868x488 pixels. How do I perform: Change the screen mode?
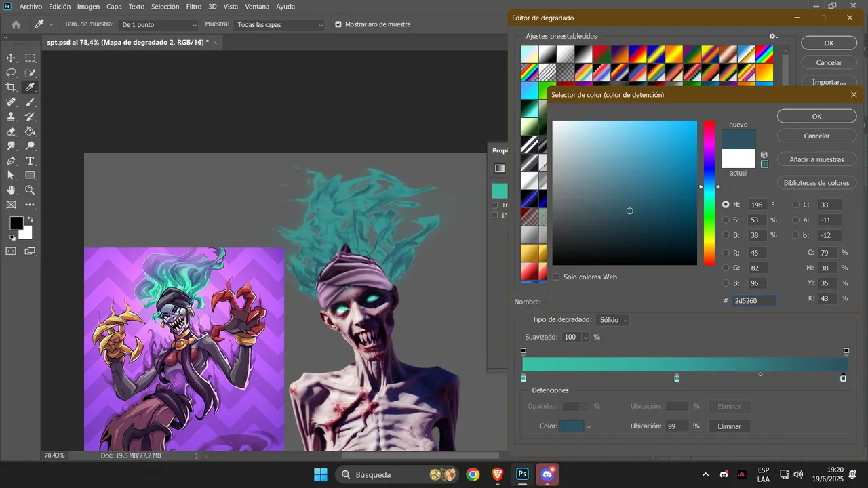(31, 251)
